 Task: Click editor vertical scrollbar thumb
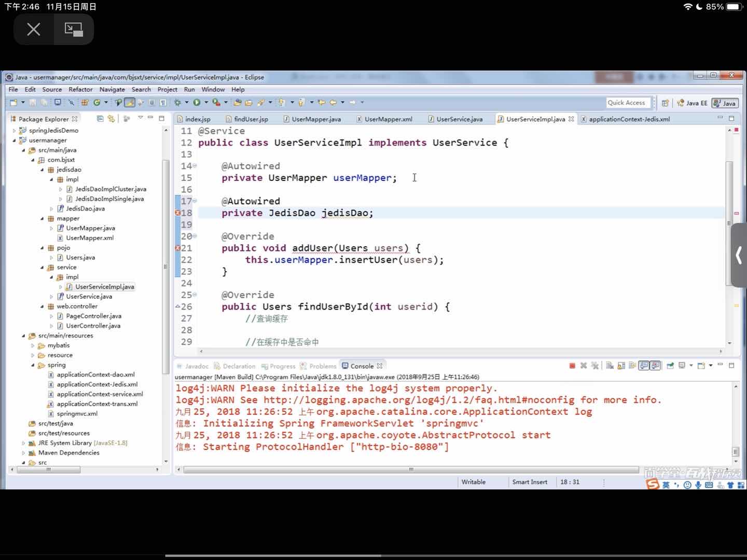pyautogui.click(x=729, y=223)
